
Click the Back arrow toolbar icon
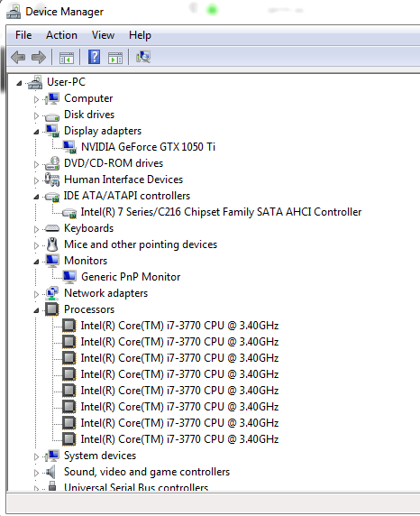point(18,57)
